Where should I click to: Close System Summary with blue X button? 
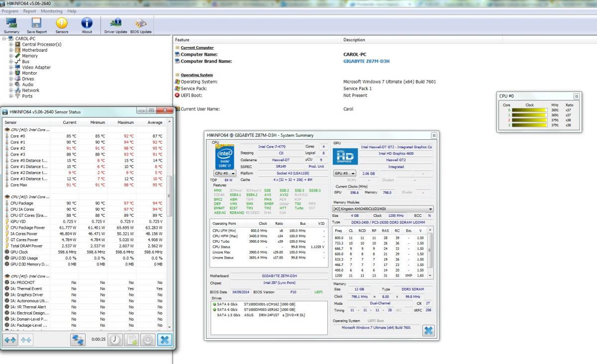(428, 331)
